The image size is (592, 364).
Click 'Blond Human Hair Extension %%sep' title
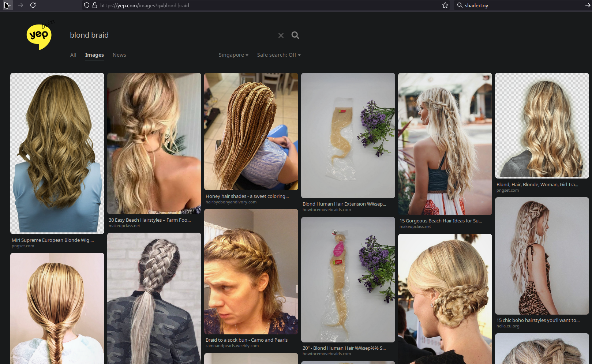(x=344, y=204)
